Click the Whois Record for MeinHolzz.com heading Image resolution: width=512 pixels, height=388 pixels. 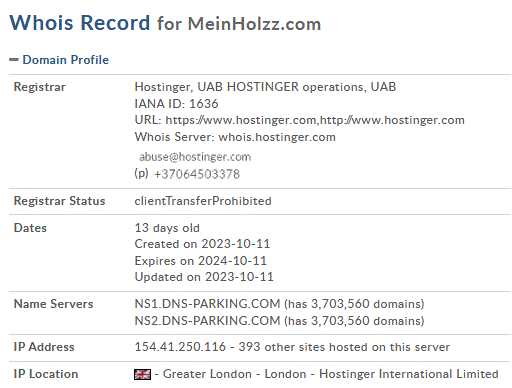click(165, 23)
